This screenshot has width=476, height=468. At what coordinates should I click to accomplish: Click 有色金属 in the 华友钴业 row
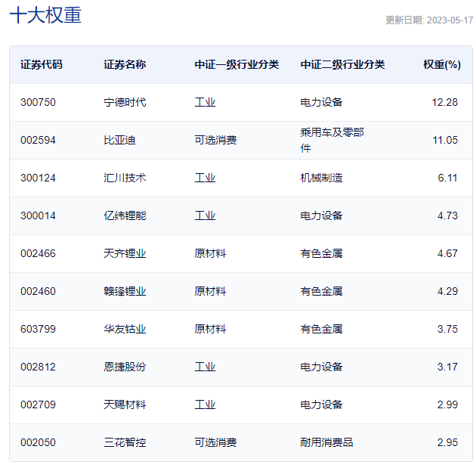(321, 329)
